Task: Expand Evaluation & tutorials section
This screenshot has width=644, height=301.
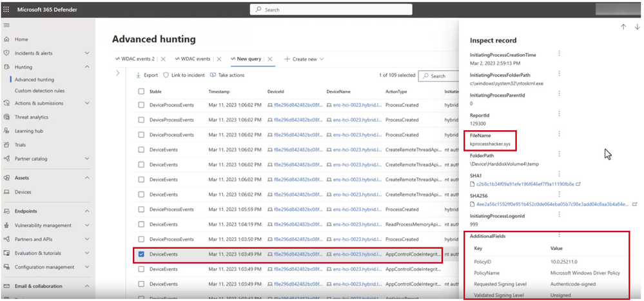Action: point(87,253)
